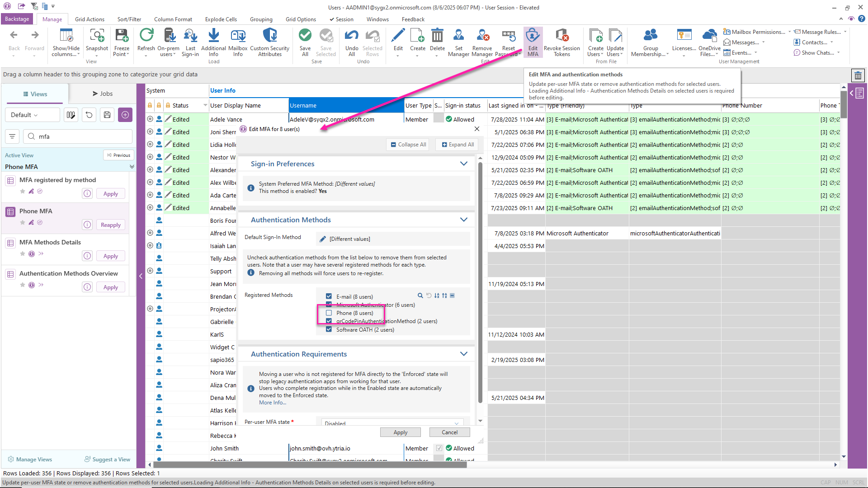Open the Backstage tab
This screenshot has width=868, height=488.
point(17,19)
